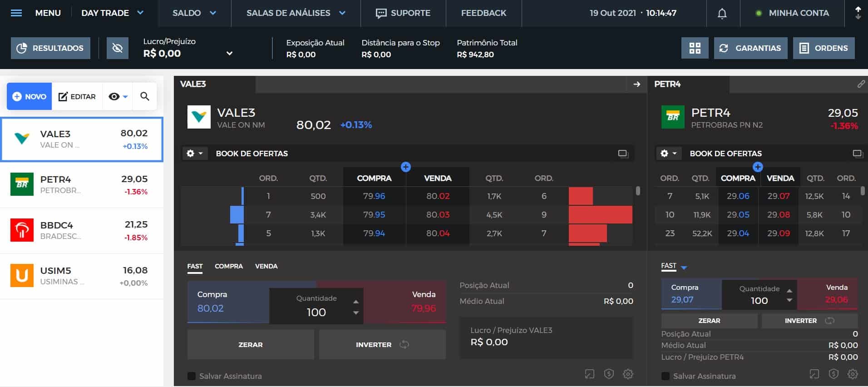Click GARANTIAS button

(x=750, y=48)
